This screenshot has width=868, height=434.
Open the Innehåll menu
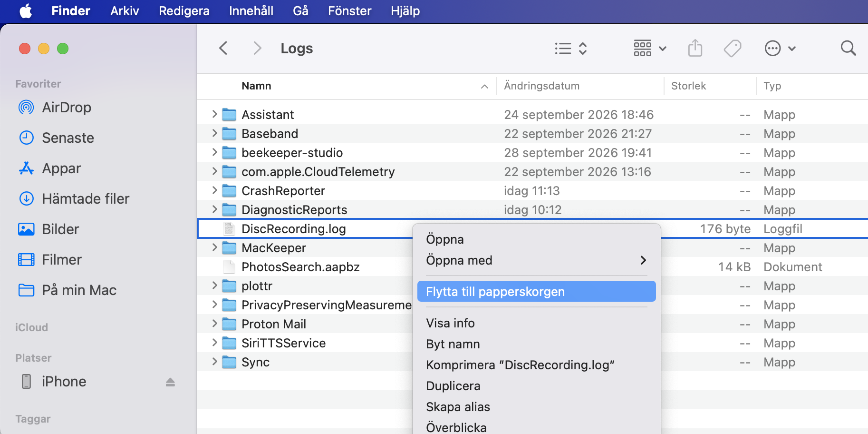click(x=251, y=11)
